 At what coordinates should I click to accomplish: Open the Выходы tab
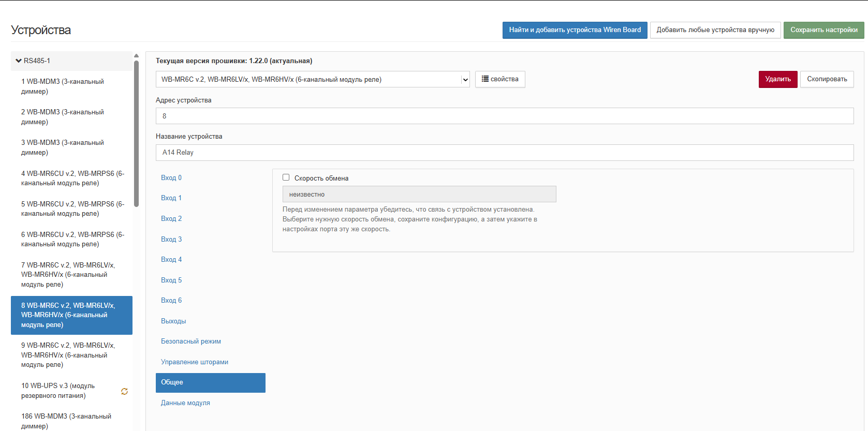(173, 321)
